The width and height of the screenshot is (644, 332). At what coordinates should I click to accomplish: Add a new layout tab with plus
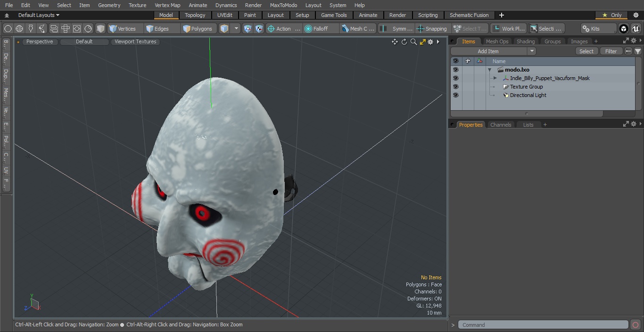click(501, 15)
